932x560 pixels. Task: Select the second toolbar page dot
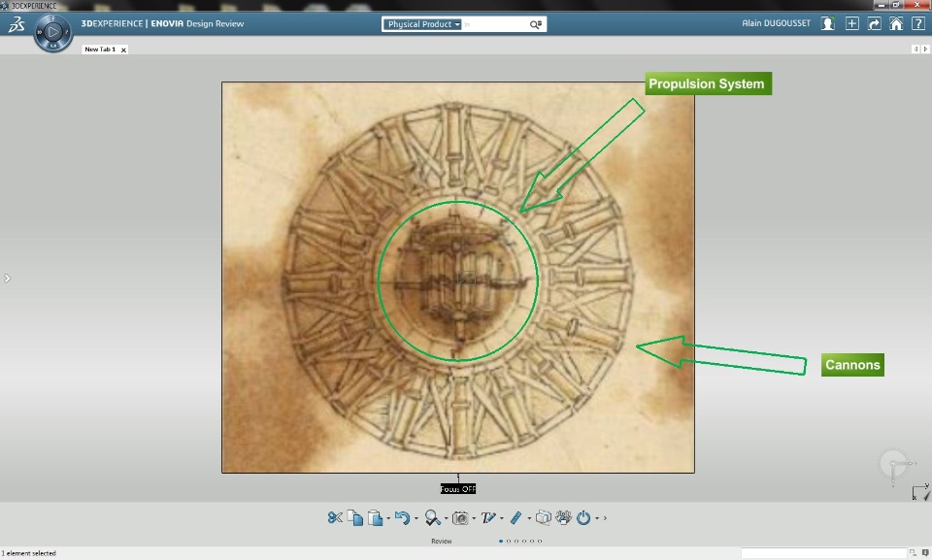509,541
